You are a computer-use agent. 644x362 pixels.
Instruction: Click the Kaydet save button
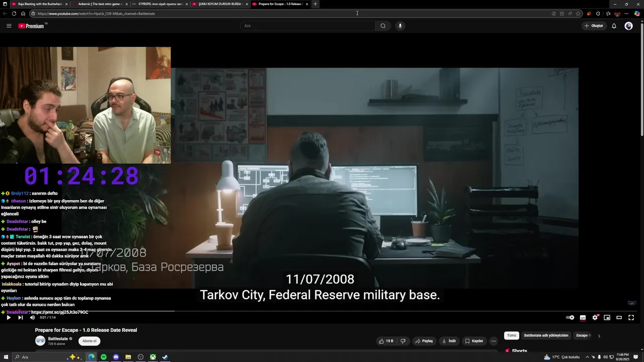point(474,341)
